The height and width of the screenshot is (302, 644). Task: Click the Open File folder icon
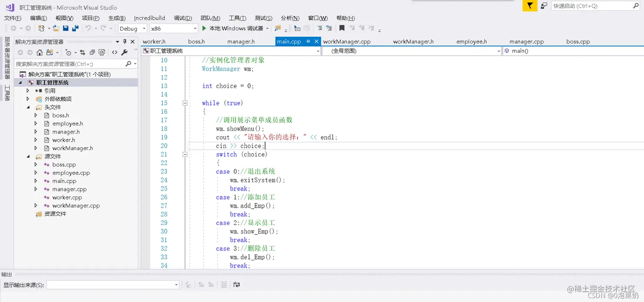click(56, 28)
